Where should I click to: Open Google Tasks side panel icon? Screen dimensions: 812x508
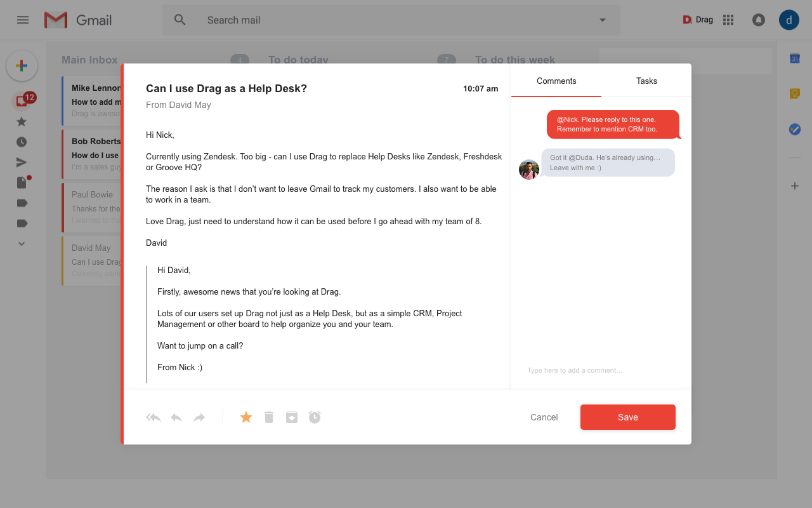794,129
